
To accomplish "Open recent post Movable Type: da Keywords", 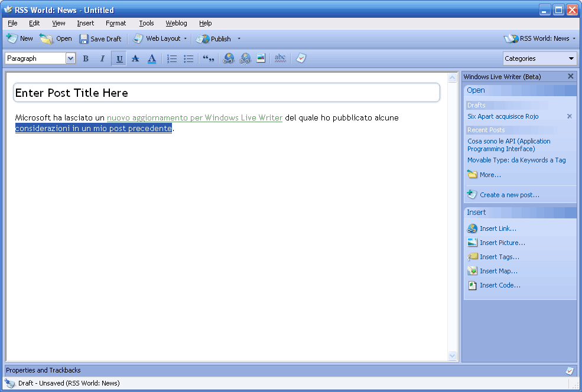I will tap(516, 160).
